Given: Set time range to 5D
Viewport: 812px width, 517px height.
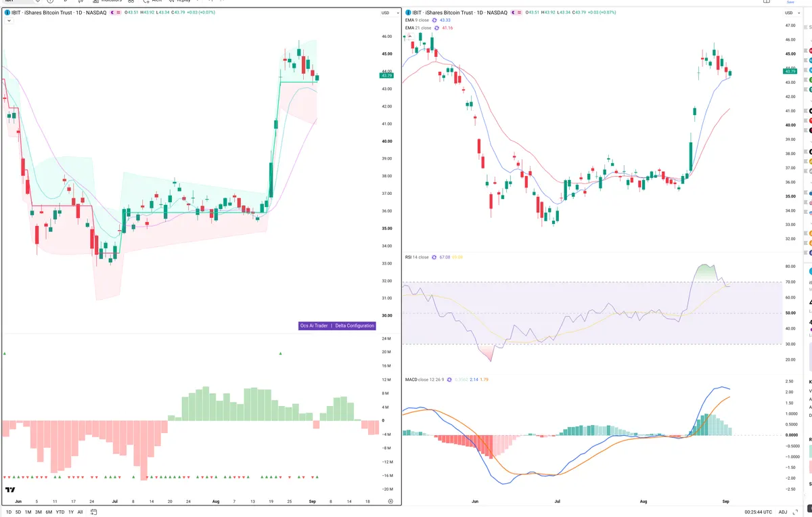Looking at the screenshot, I should (x=18, y=512).
